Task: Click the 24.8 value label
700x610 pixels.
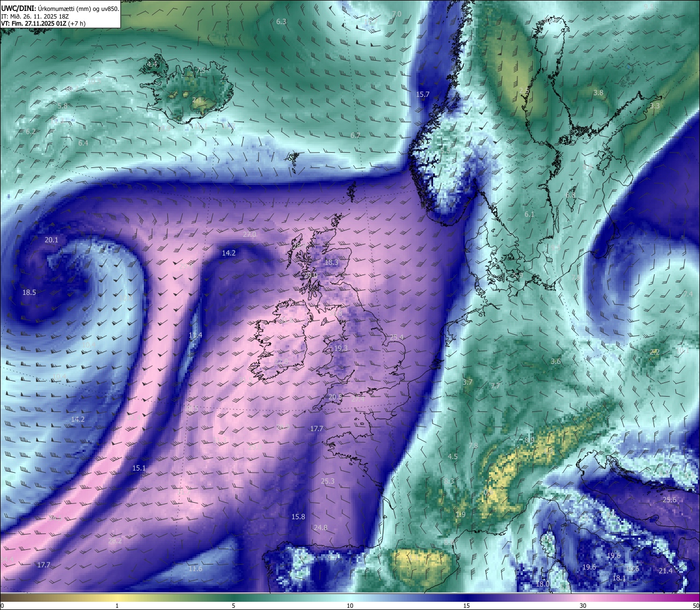Action: coord(320,527)
